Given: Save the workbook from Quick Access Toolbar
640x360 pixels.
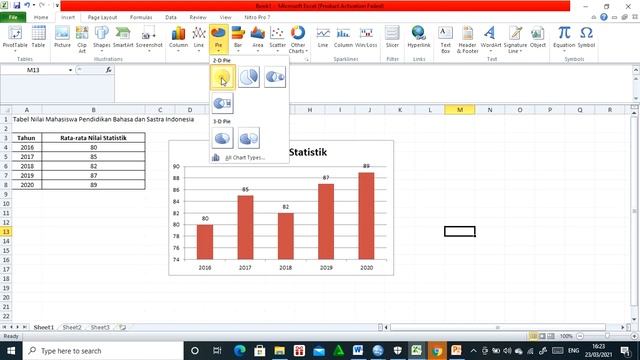Looking at the screenshot, I should [17, 5].
